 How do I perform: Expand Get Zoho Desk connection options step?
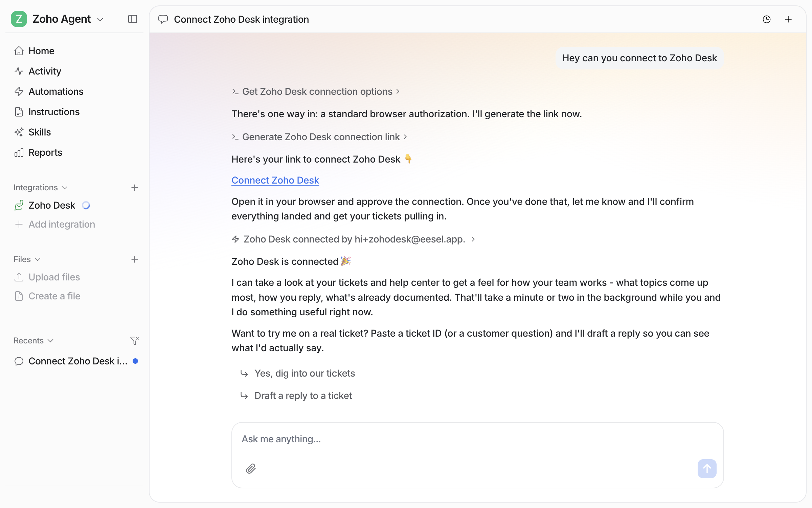pos(316,91)
